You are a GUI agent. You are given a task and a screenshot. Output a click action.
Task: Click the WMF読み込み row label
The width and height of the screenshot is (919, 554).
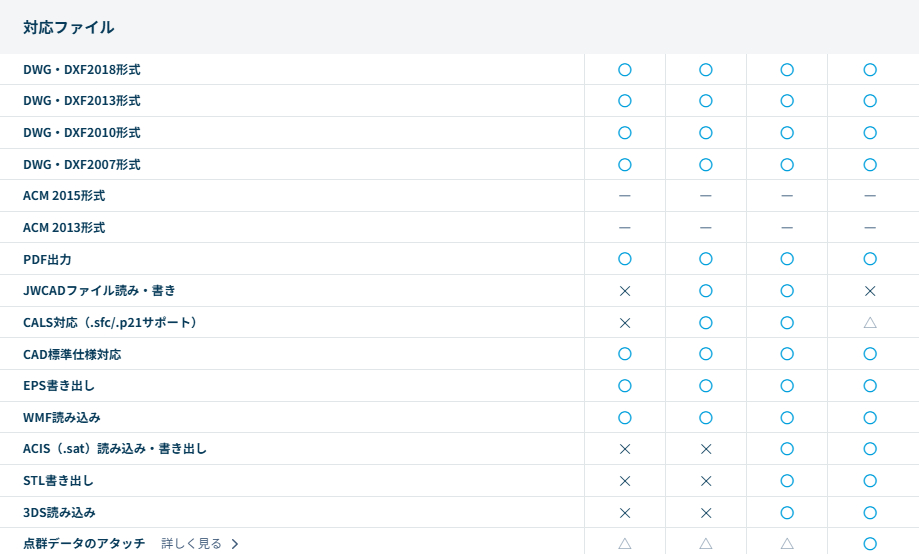click(62, 417)
